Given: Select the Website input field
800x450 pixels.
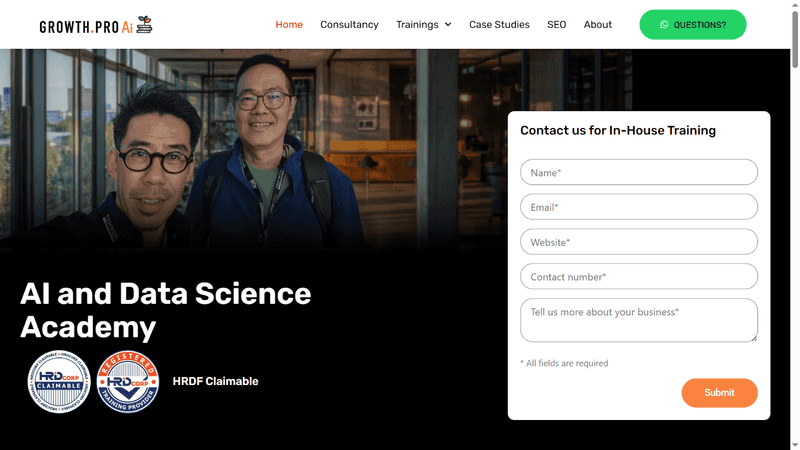Looking at the screenshot, I should click(x=638, y=242).
